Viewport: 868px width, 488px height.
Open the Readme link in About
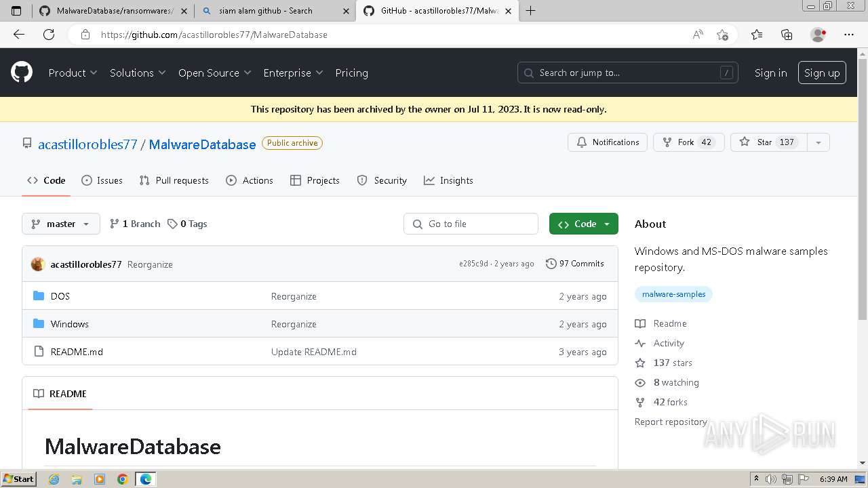(661, 323)
